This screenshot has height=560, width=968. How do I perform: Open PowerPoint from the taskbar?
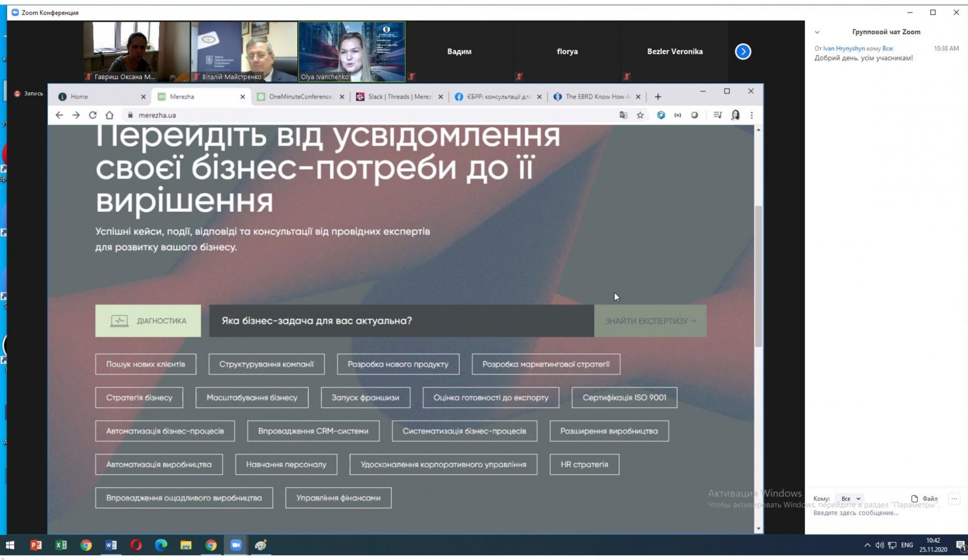point(36,545)
